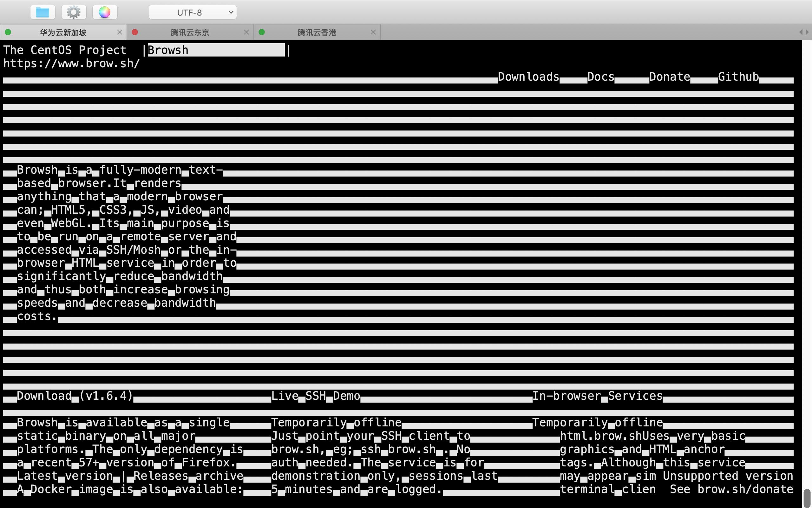Switch to the 华为云新加坡 tab
812x508 pixels.
(x=63, y=32)
